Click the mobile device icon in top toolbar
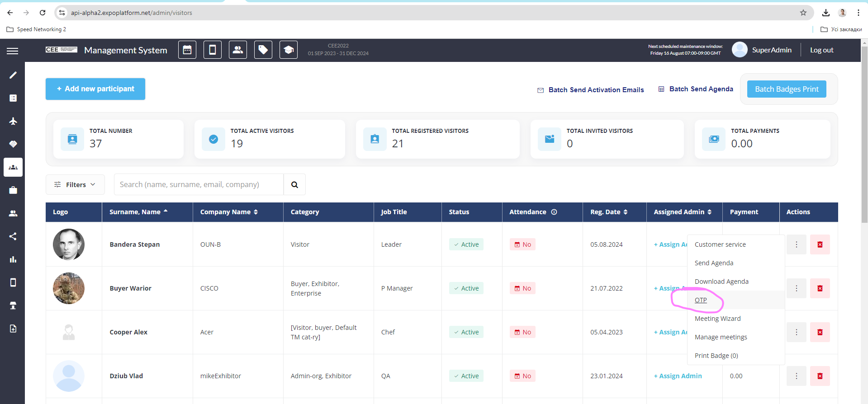The height and width of the screenshot is (404, 868). point(213,50)
